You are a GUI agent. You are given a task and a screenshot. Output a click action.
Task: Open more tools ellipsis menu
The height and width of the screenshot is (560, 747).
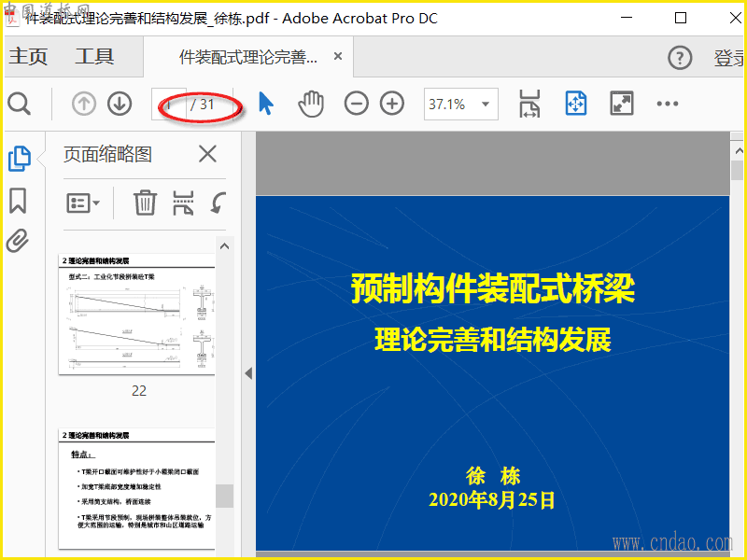coord(668,104)
